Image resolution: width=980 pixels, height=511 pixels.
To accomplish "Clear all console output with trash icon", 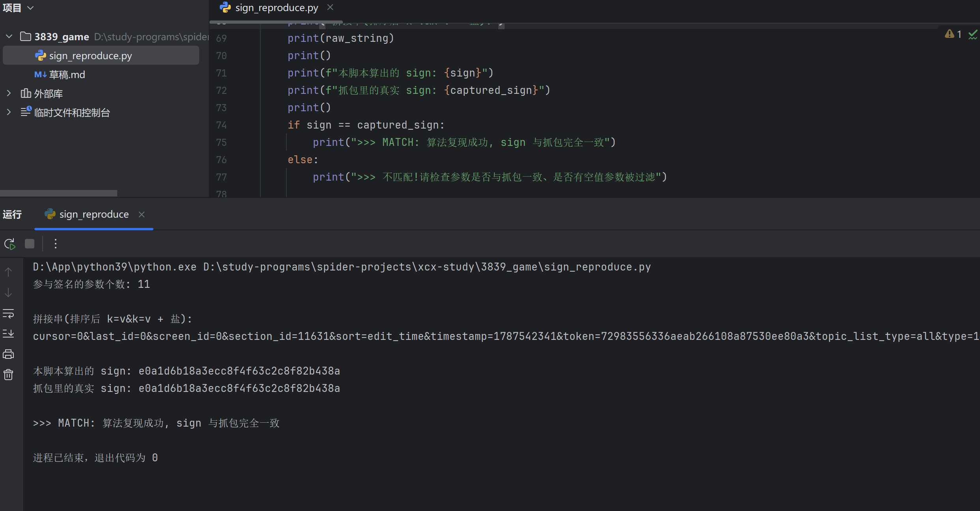I will [x=8, y=375].
